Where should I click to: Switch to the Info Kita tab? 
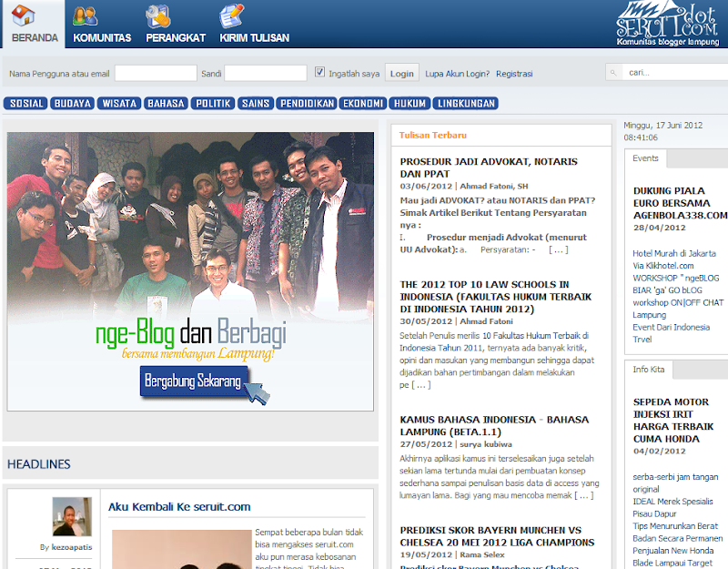tap(649, 370)
